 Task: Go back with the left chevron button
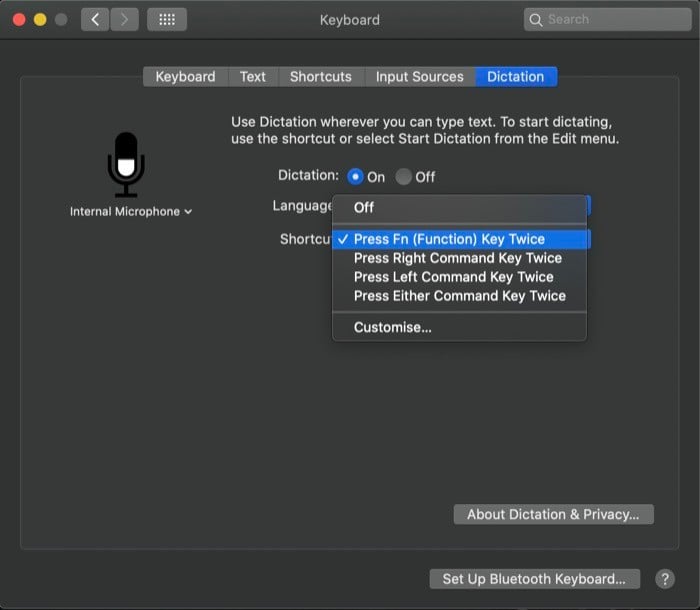pos(95,20)
